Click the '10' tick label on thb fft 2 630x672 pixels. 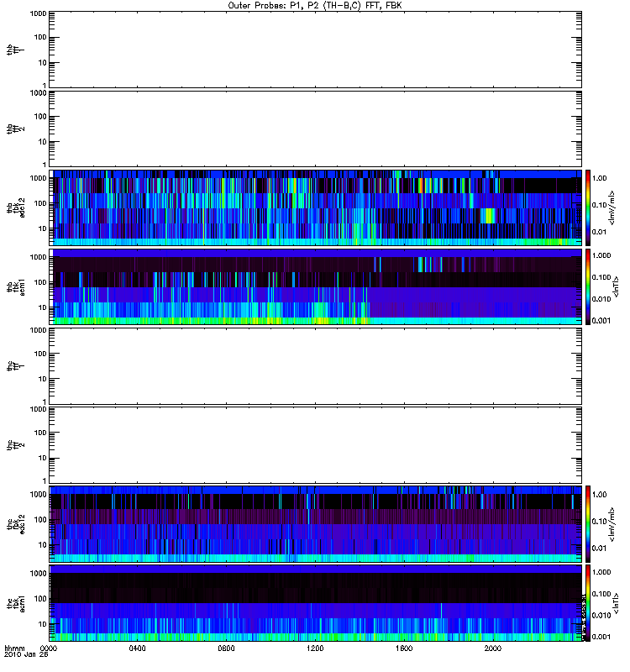[43, 142]
